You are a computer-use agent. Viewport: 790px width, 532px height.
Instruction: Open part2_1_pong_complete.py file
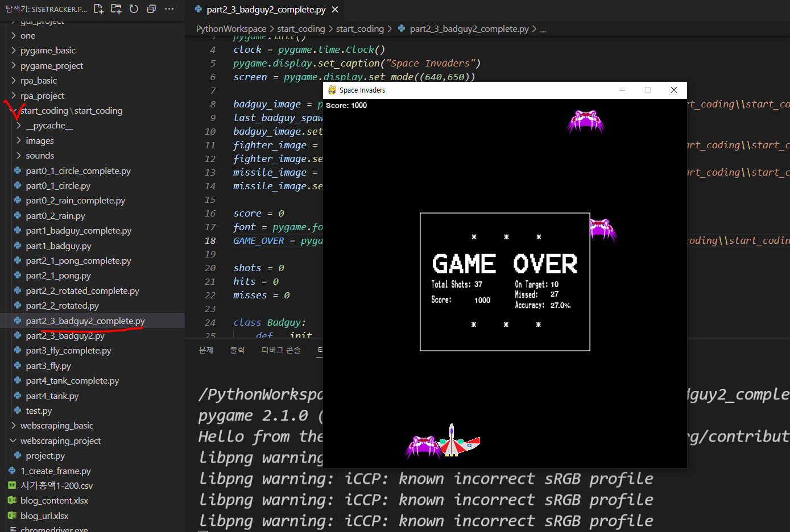click(78, 260)
